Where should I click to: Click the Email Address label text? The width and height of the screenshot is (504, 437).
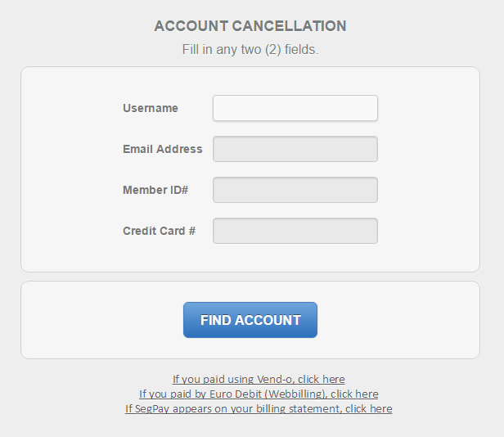[162, 149]
